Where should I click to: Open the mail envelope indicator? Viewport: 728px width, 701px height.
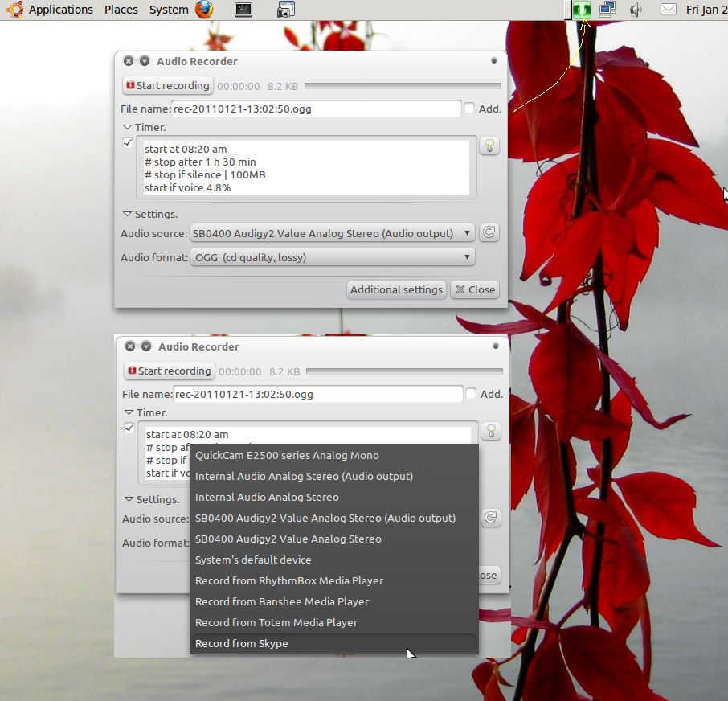(x=668, y=10)
